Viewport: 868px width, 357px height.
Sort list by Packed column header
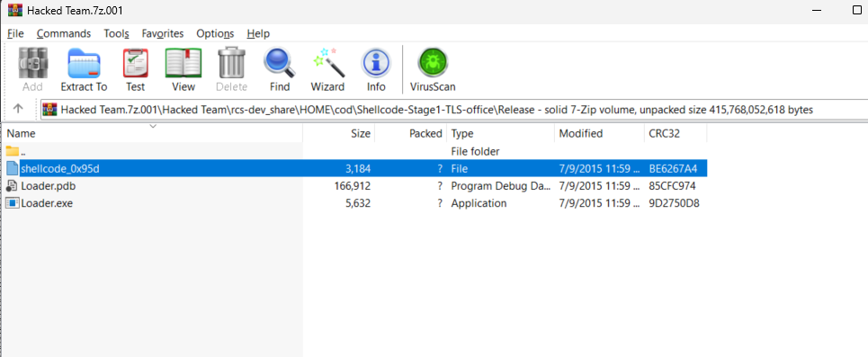pos(411,133)
